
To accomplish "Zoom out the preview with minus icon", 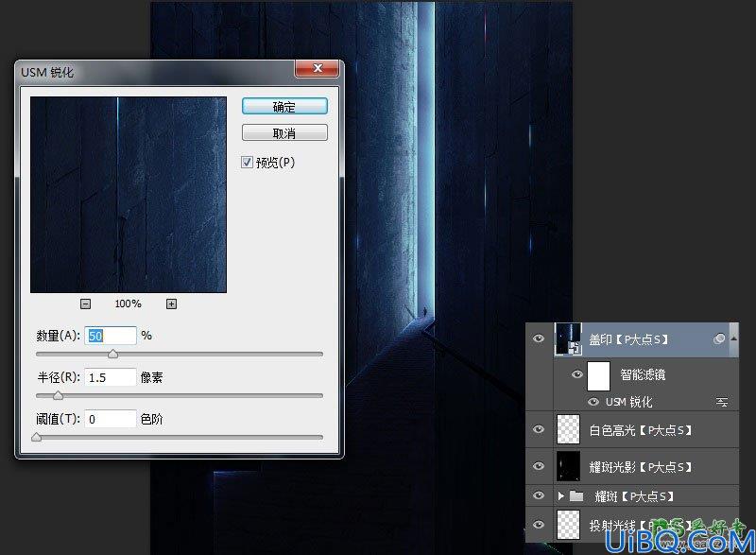I will [x=85, y=304].
